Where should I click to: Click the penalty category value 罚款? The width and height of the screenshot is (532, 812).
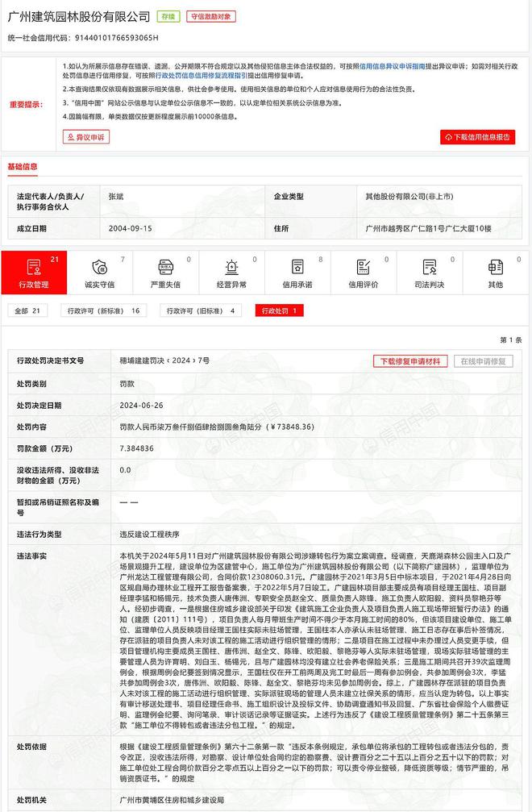click(x=127, y=384)
